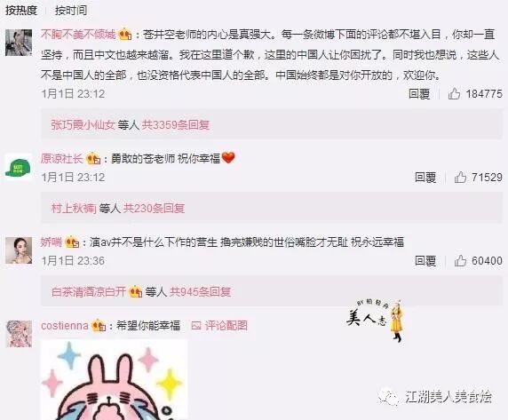Image resolution: width=508 pixels, height=420 pixels.
Task: Expand 共230条回复 replies list
Action: pyautogui.click(x=154, y=208)
